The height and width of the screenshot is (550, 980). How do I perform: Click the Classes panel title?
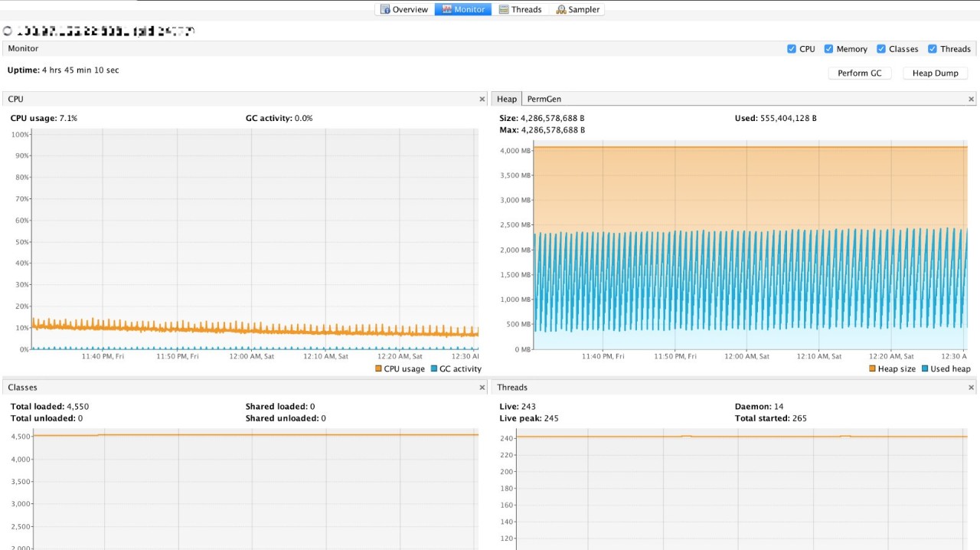(22, 388)
